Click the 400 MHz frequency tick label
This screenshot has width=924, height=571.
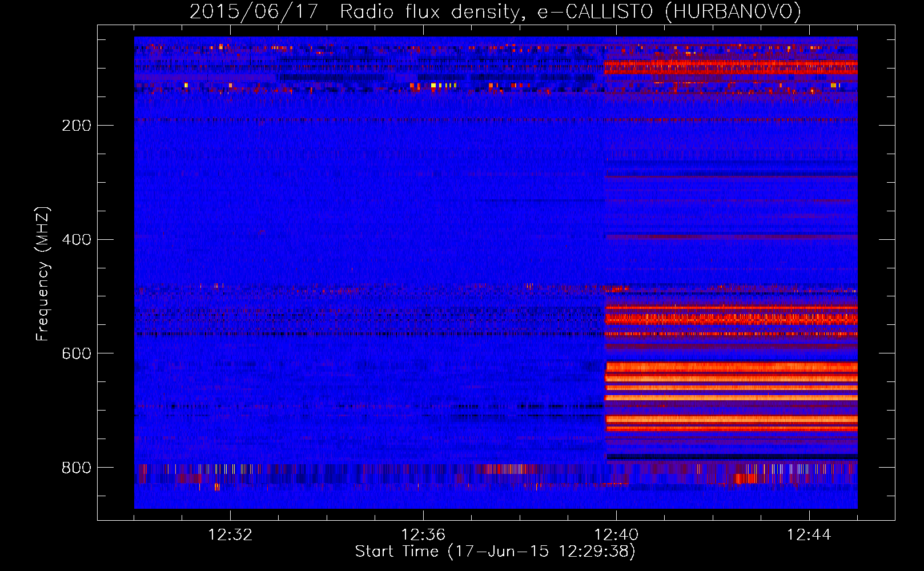coord(77,239)
